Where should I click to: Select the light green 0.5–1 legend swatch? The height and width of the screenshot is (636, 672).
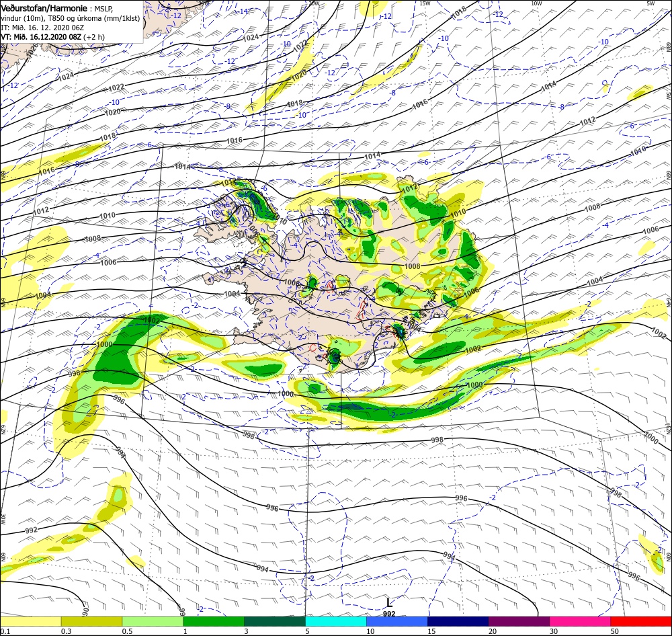click(x=153, y=621)
